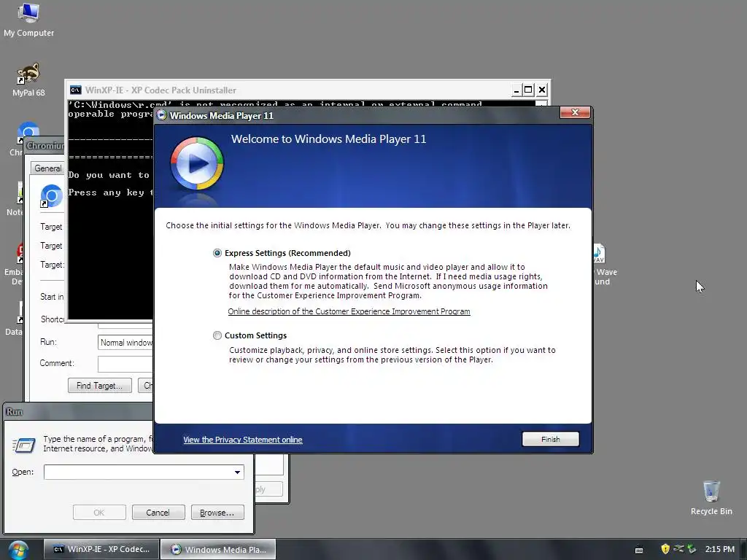Screen dimensions: 747x560
Task: Click the Start orb button
Action: tap(18, 550)
